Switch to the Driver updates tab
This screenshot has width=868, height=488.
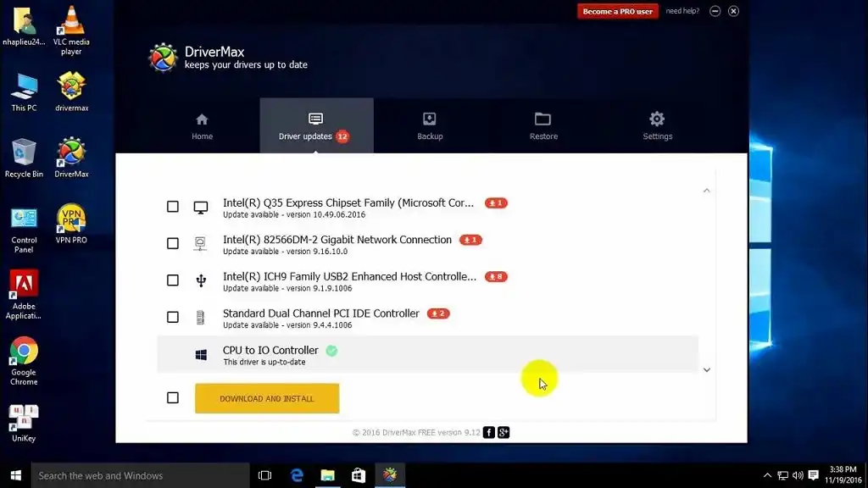(x=315, y=125)
